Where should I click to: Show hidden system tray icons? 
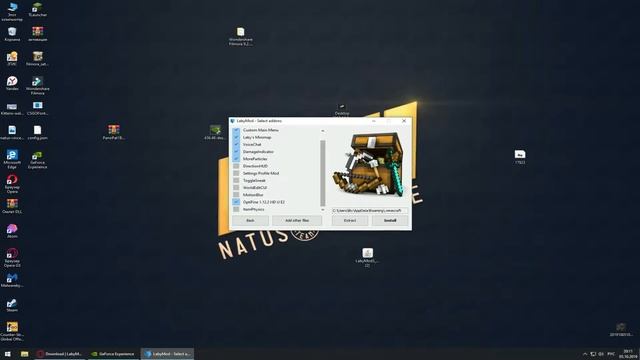pyautogui.click(x=585, y=354)
